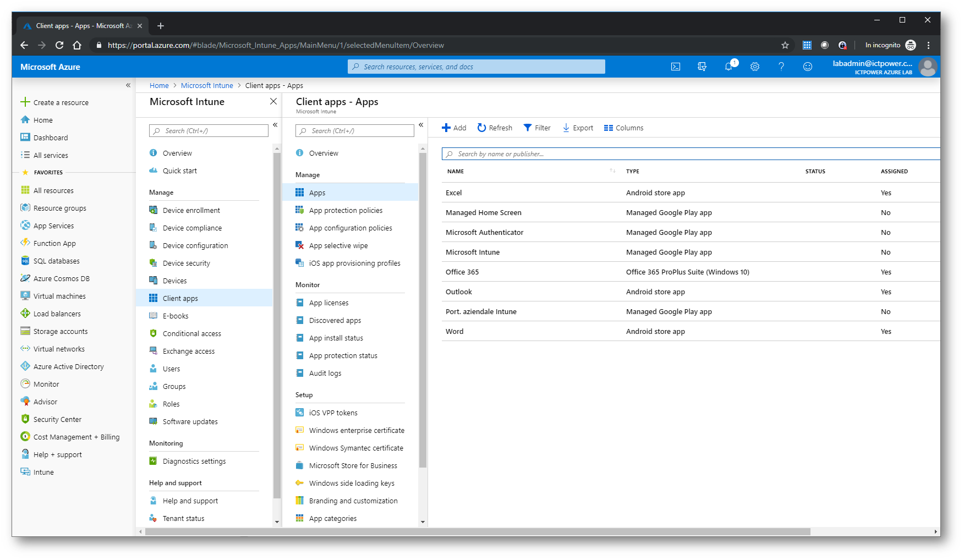Open Security Center in sidebar

click(51, 419)
